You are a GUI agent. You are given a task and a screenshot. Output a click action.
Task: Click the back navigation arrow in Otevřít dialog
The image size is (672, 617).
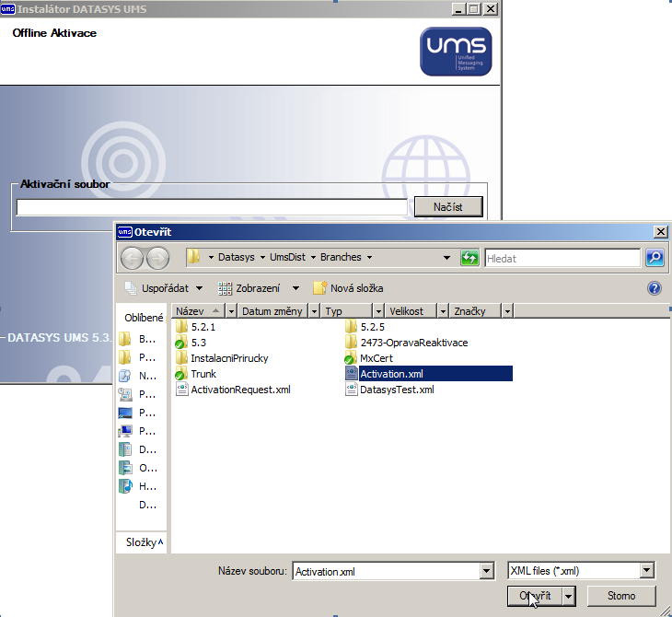(x=132, y=258)
